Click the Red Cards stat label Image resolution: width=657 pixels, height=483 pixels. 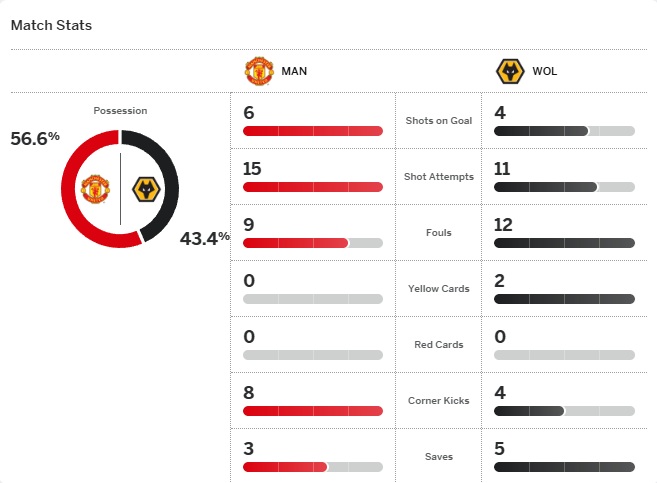tap(439, 345)
